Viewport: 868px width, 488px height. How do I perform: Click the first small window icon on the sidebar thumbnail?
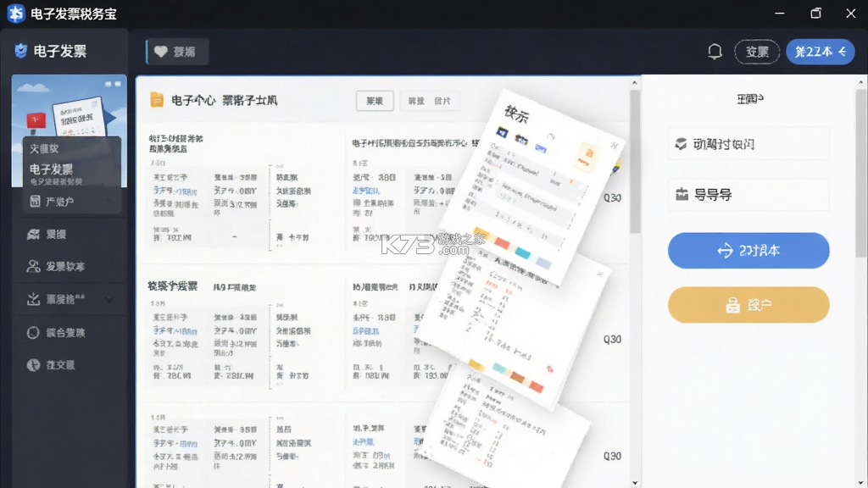click(108, 84)
